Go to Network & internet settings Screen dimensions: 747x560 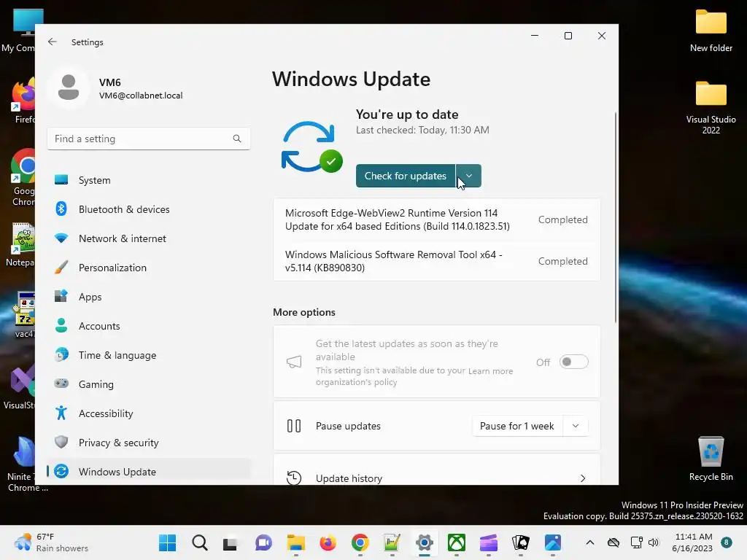click(149, 238)
